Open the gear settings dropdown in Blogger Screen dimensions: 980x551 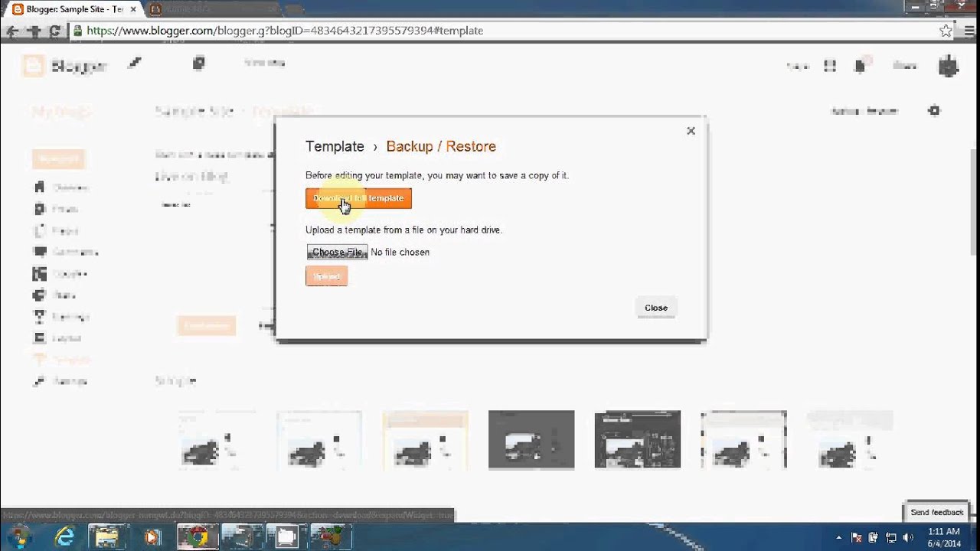click(x=933, y=111)
